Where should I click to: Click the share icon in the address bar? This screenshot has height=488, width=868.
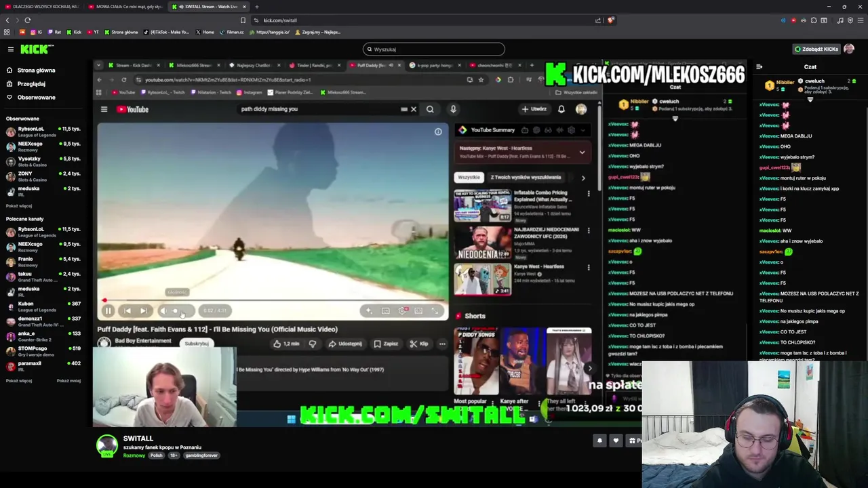598,20
